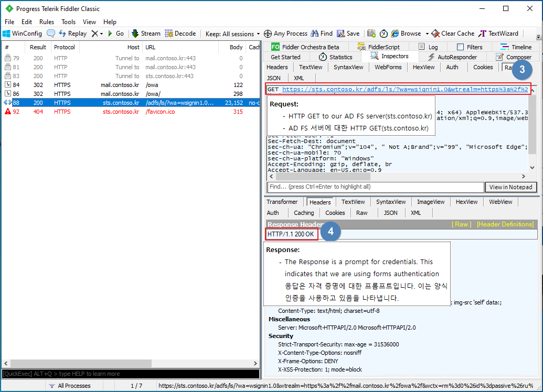Click session 83 lock icon

click(x=8, y=76)
